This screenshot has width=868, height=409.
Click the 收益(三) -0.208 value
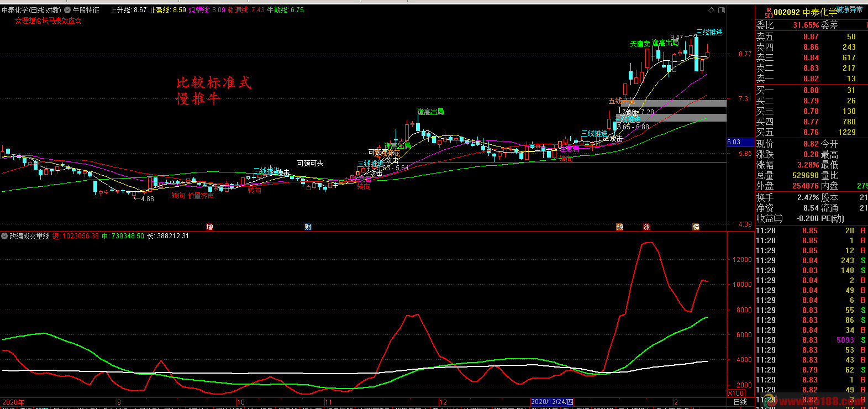coord(808,218)
